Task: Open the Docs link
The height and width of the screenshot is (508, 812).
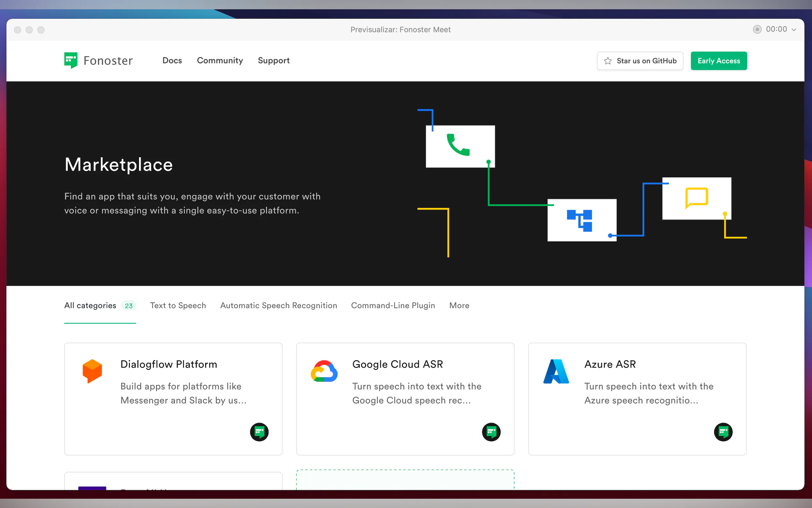Action: 172,60
